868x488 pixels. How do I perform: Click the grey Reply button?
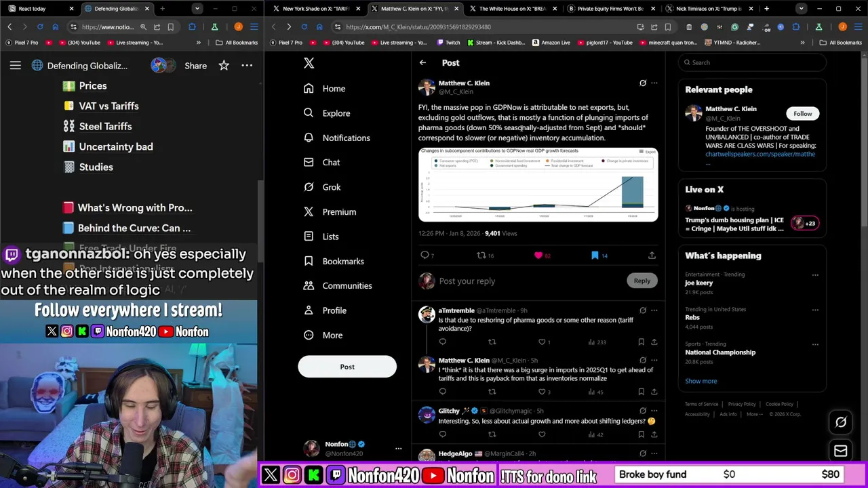tap(642, 281)
